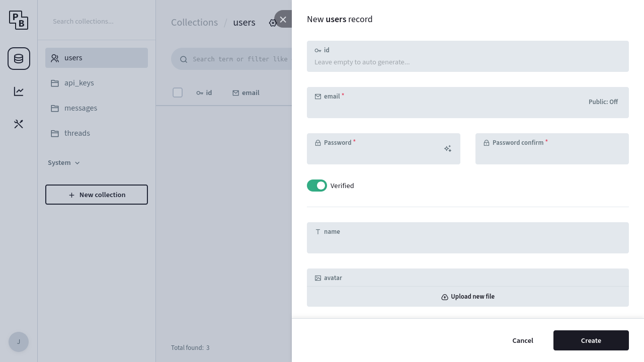Open the user menu via the J avatar
The height and width of the screenshot is (362, 644).
(x=18, y=342)
